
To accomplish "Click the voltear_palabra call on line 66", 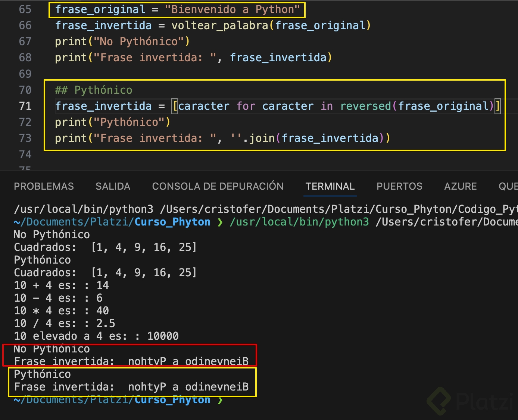I will 219,25.
